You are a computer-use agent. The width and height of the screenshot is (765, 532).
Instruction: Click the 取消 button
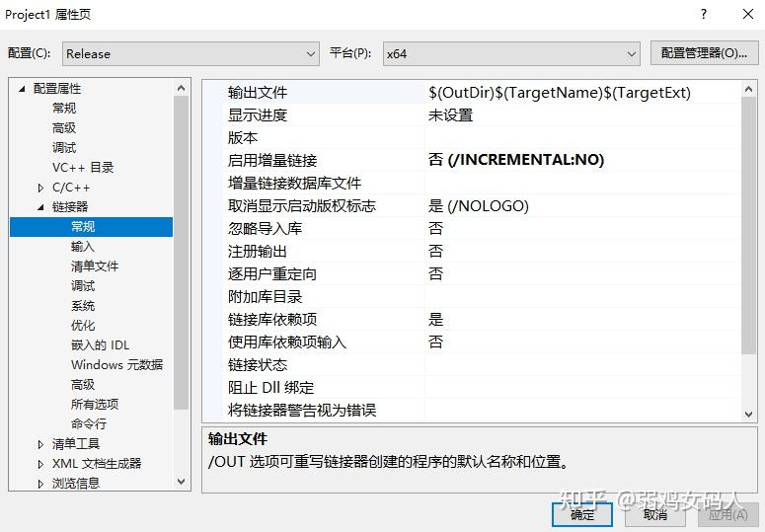(655, 514)
